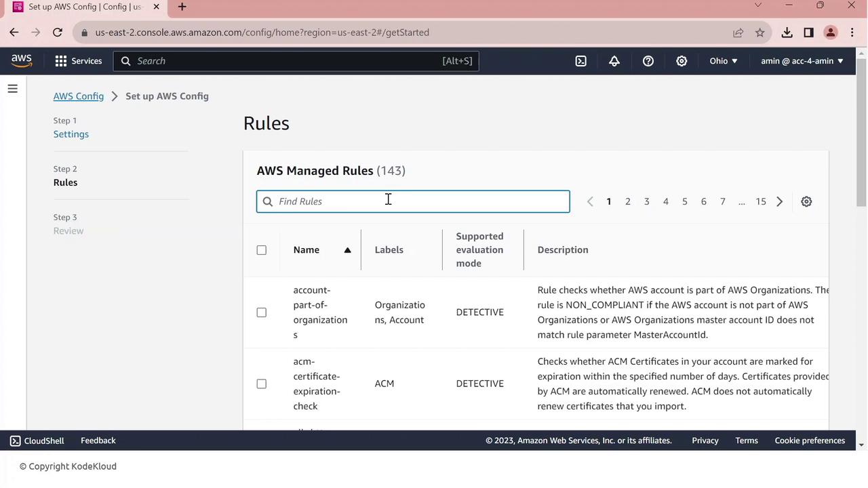Jump to page 4 of the rules
The image size is (868, 488).
click(x=666, y=201)
